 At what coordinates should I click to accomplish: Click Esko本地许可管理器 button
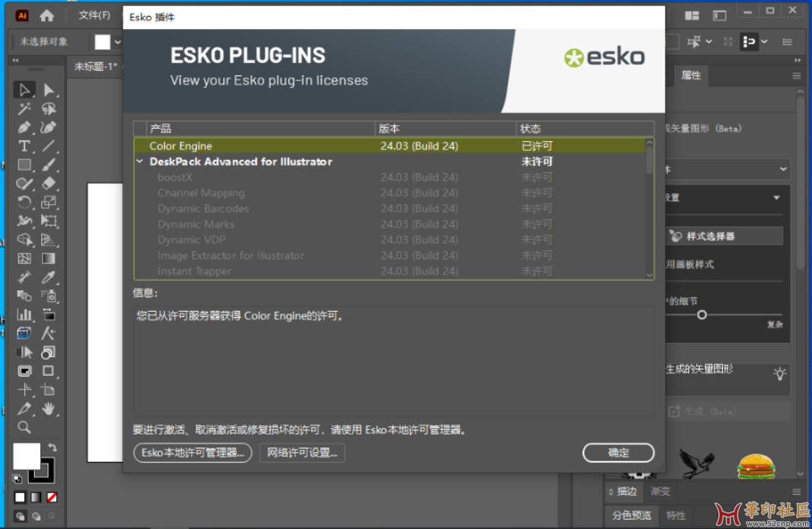(193, 452)
